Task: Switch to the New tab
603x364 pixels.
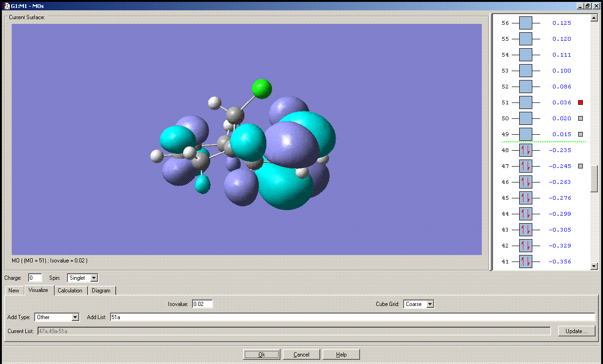Action: [x=14, y=291]
